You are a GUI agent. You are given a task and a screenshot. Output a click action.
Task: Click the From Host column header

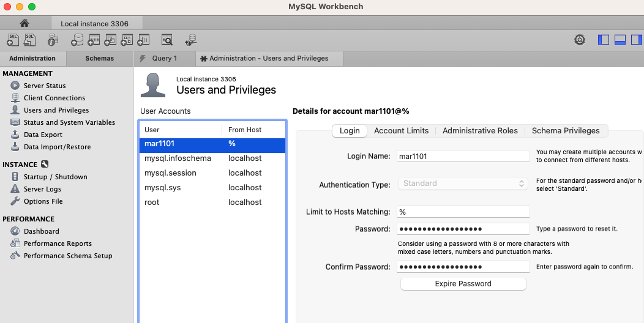click(254, 130)
